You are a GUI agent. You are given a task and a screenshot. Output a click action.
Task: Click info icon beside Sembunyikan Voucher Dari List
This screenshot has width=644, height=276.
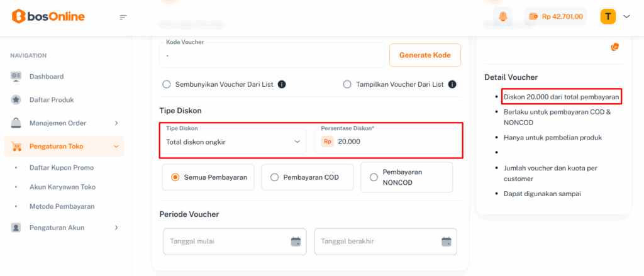click(282, 84)
